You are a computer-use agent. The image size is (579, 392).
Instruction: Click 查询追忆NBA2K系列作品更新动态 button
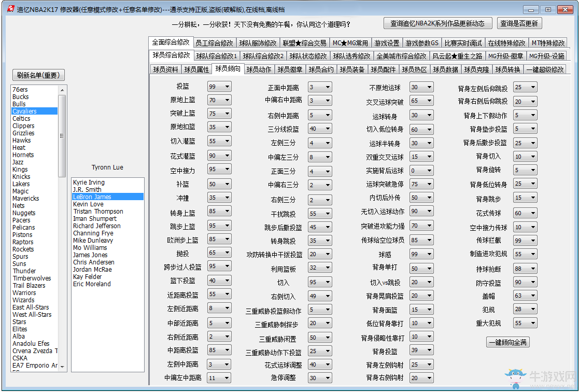click(437, 23)
